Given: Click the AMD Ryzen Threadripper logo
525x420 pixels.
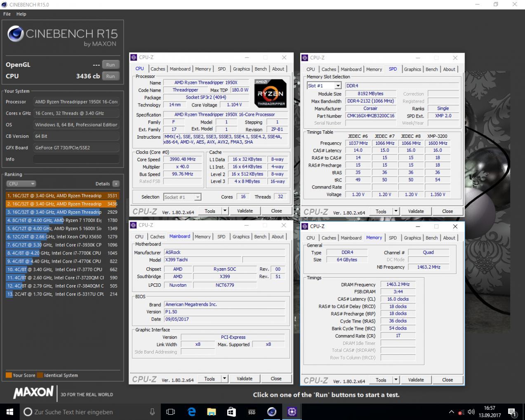Looking at the screenshot, I should (270, 93).
